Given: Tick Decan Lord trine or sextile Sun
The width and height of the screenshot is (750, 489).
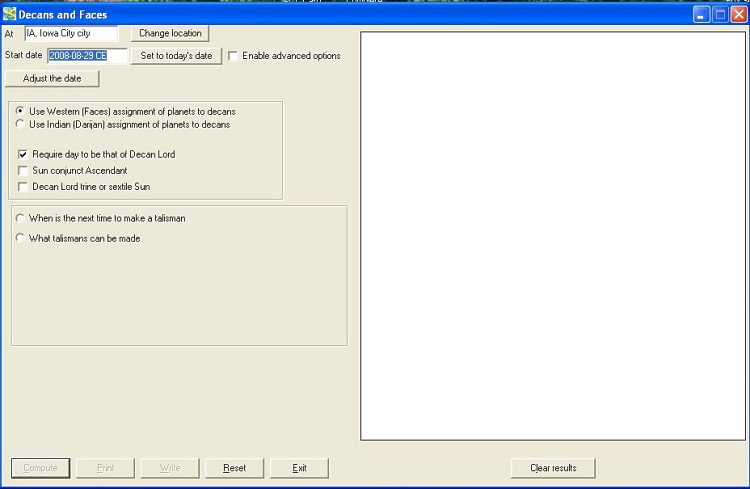Looking at the screenshot, I should pos(23,187).
